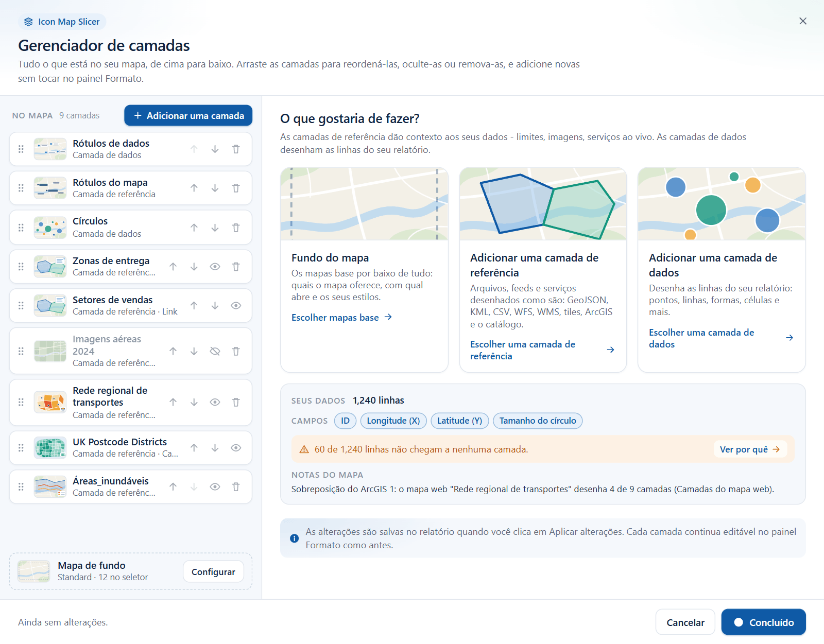Move Rede regional de transportes down
Viewport: 824px width, 644px height.
click(x=194, y=403)
